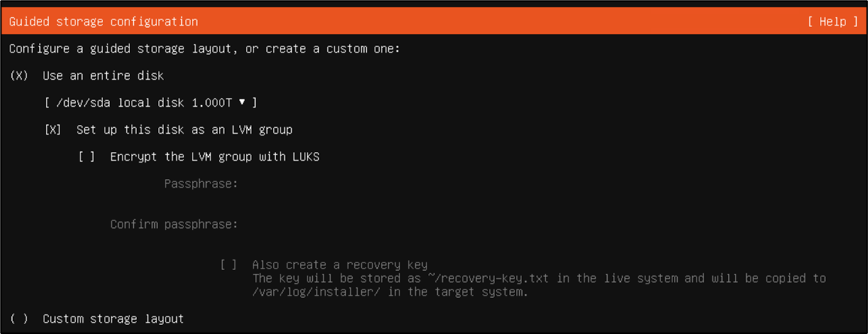The height and width of the screenshot is (334, 868).
Task: Click the "Guided storage configuration" title
Action: coord(104,22)
